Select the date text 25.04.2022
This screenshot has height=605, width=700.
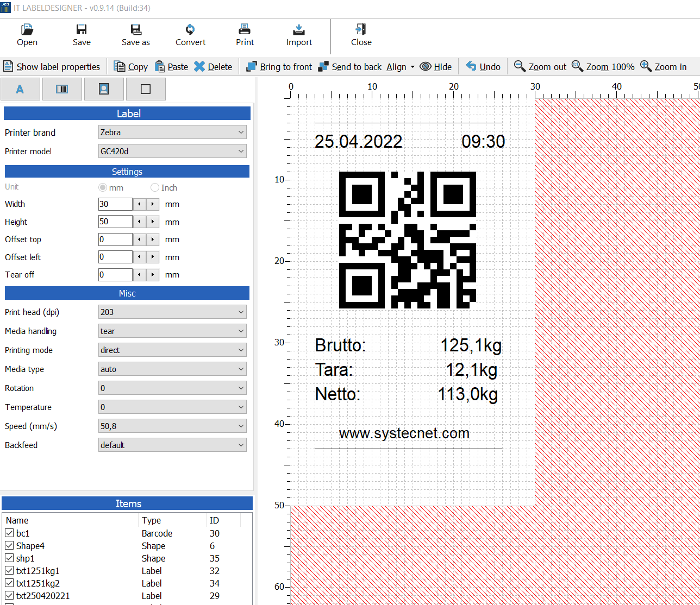(359, 142)
